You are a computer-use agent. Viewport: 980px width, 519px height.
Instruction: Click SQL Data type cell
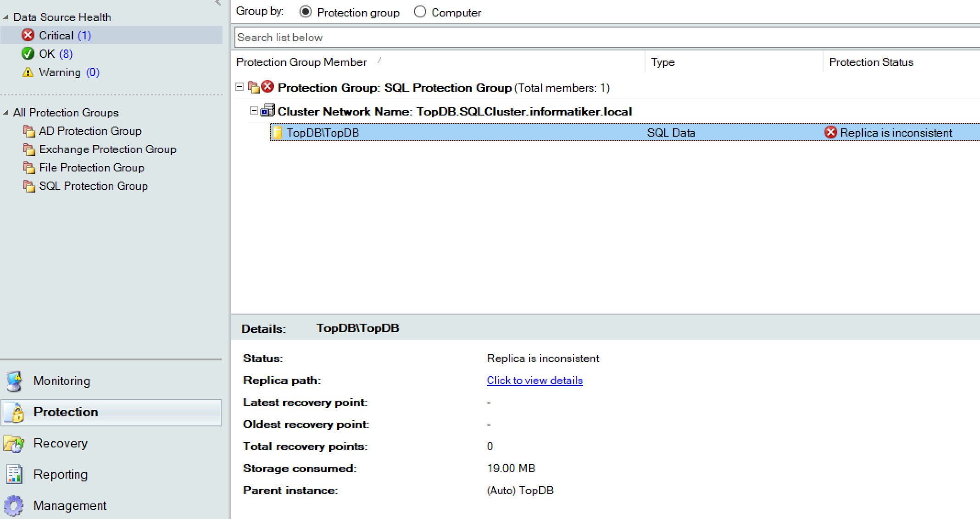pyautogui.click(x=671, y=133)
